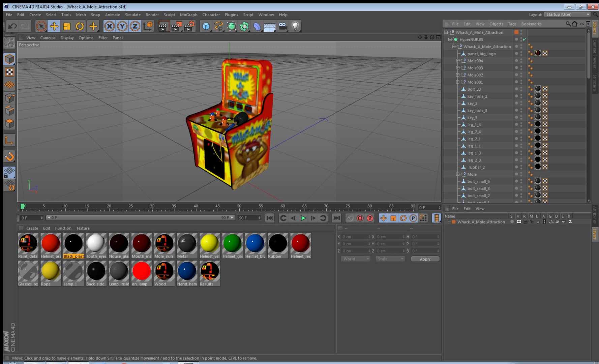Screen dimensions: 599x364
Task: Open the Scale mode dropdown
Action: [x=390, y=259]
